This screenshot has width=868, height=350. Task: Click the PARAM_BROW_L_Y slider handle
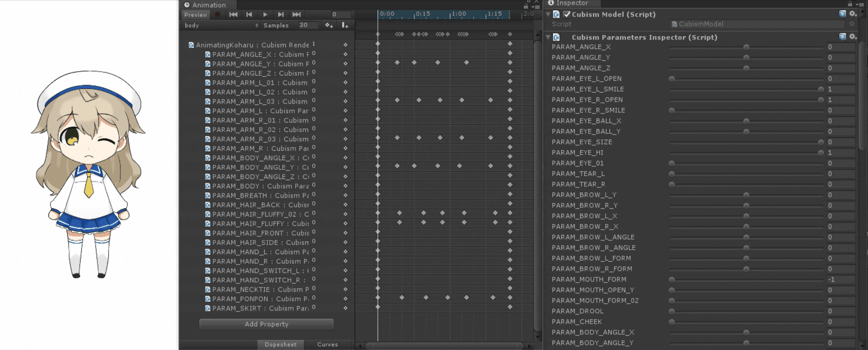(746, 195)
